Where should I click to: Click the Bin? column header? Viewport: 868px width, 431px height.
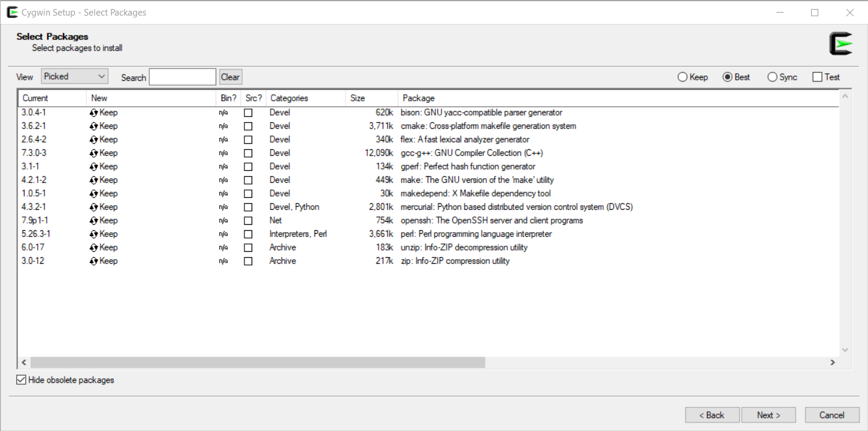[229, 98]
